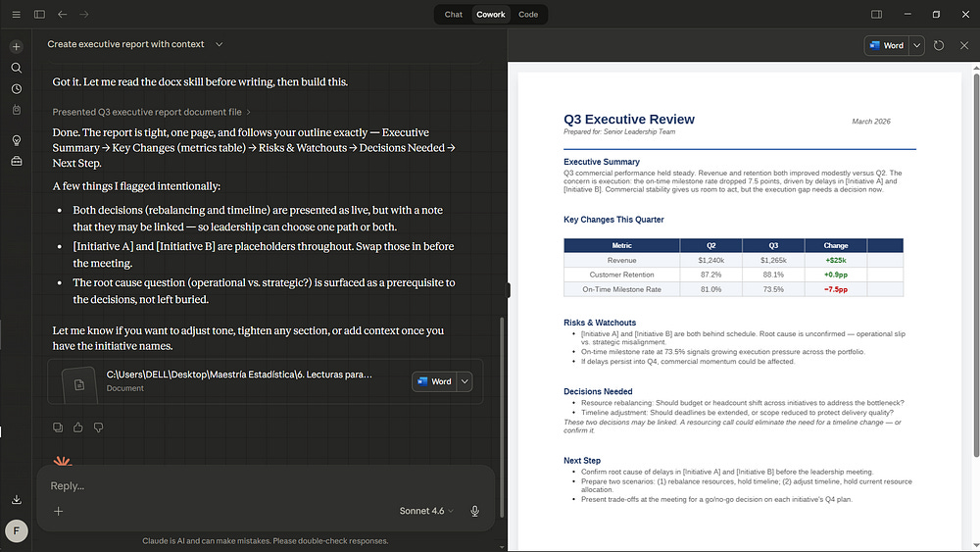Refresh the document preview
980x552 pixels.
[939, 46]
